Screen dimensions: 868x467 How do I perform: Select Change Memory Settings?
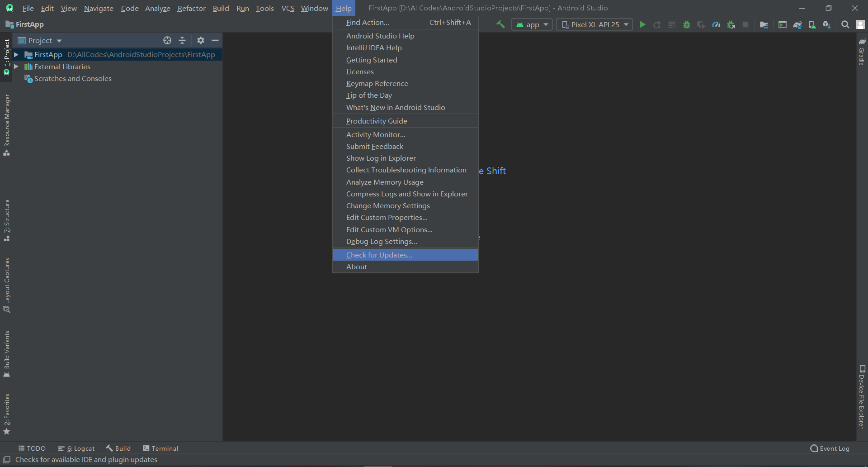(405, 206)
